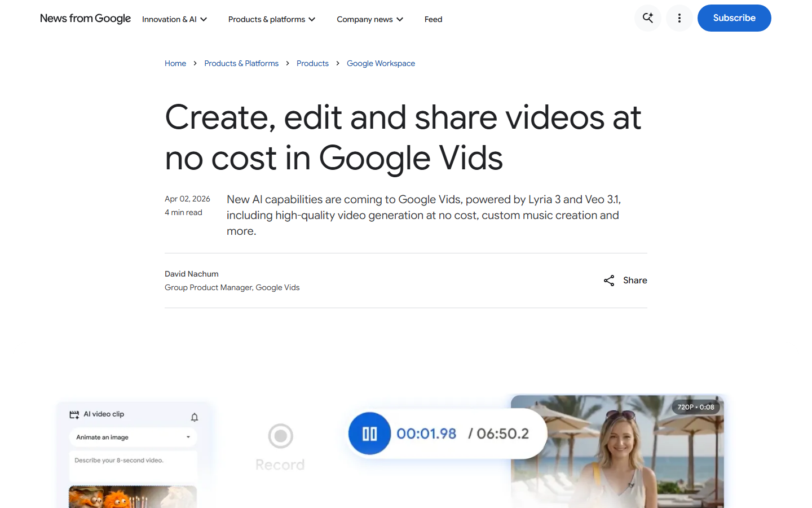The height and width of the screenshot is (508, 812).
Task: Click the Describe your 8-second video field
Action: [x=133, y=466]
